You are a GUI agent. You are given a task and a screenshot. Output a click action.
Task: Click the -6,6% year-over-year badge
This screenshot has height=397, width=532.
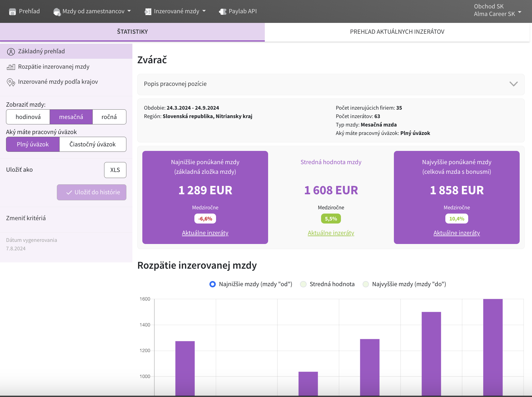tap(205, 219)
